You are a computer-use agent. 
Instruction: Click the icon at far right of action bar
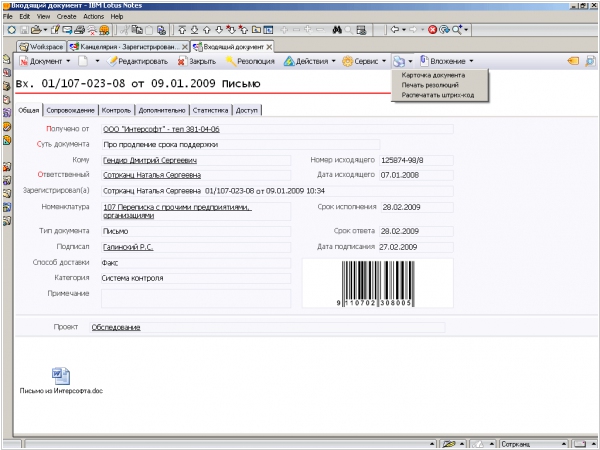click(590, 61)
